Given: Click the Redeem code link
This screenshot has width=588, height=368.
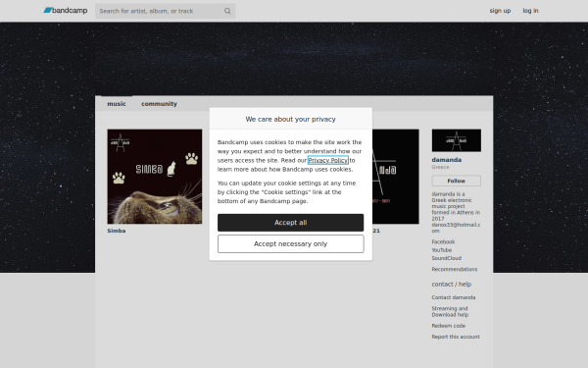Looking at the screenshot, I should [449, 326].
